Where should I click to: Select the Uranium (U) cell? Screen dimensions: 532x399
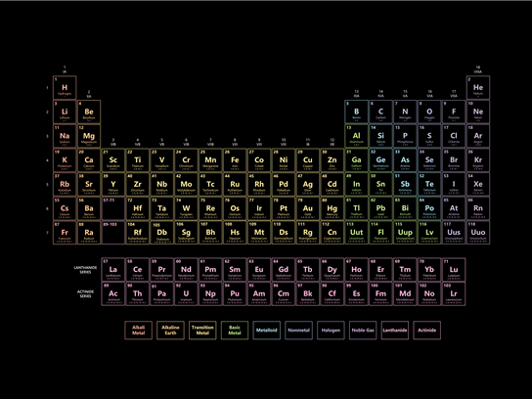[x=186, y=293]
